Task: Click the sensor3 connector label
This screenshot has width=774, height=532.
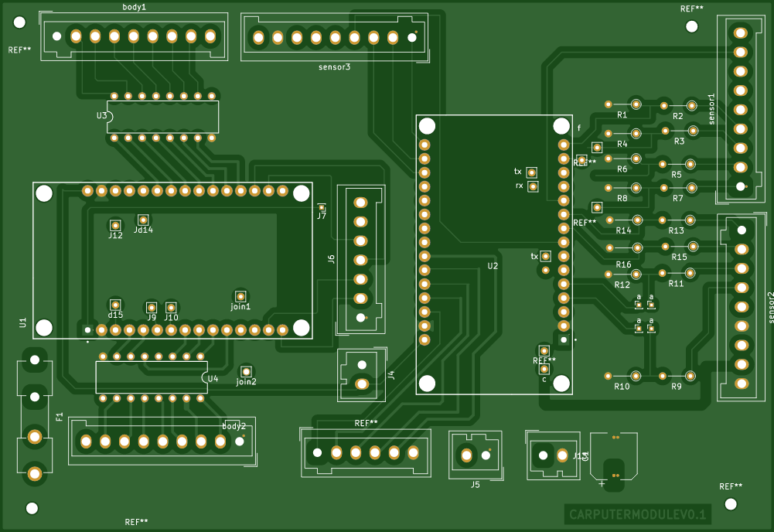Action: click(x=334, y=67)
